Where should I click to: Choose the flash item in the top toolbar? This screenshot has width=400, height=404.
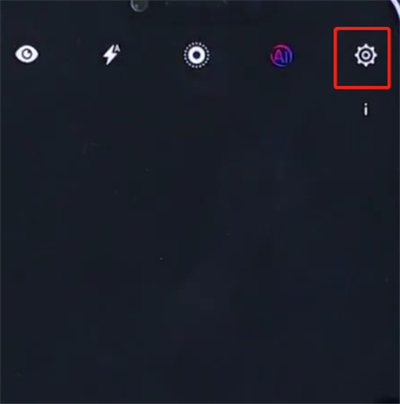(111, 55)
